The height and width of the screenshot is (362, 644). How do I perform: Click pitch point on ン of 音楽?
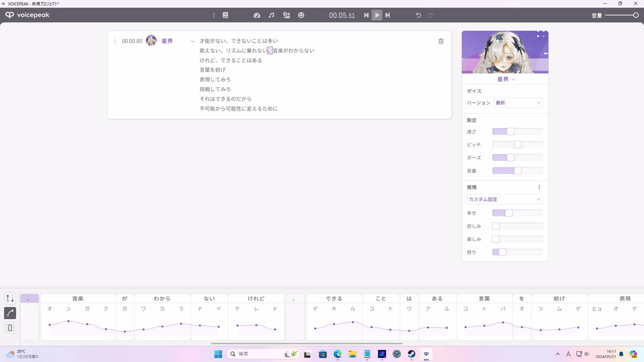click(x=68, y=321)
